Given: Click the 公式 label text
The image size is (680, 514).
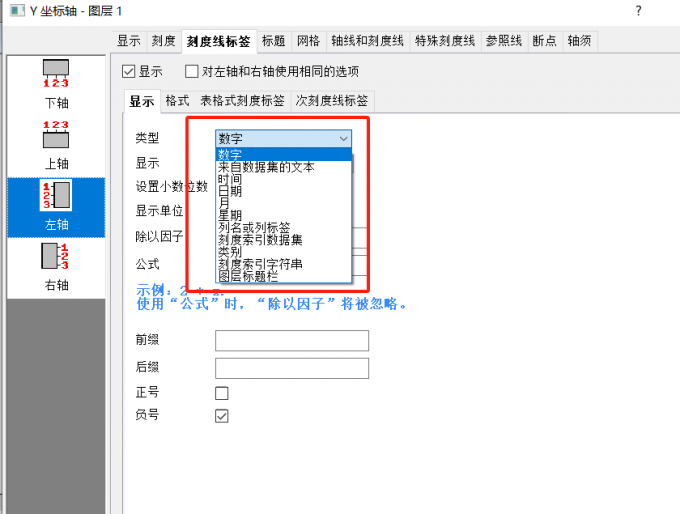Looking at the screenshot, I should pos(147,264).
